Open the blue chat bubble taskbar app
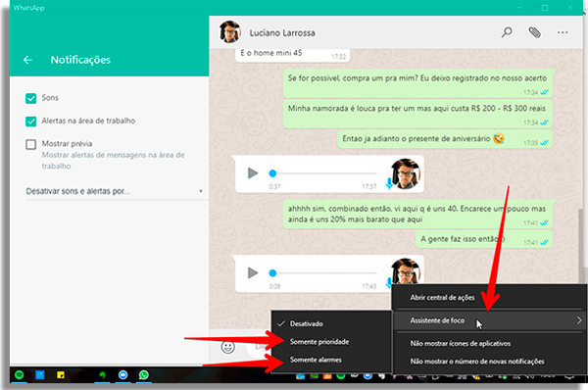 pos(123,374)
